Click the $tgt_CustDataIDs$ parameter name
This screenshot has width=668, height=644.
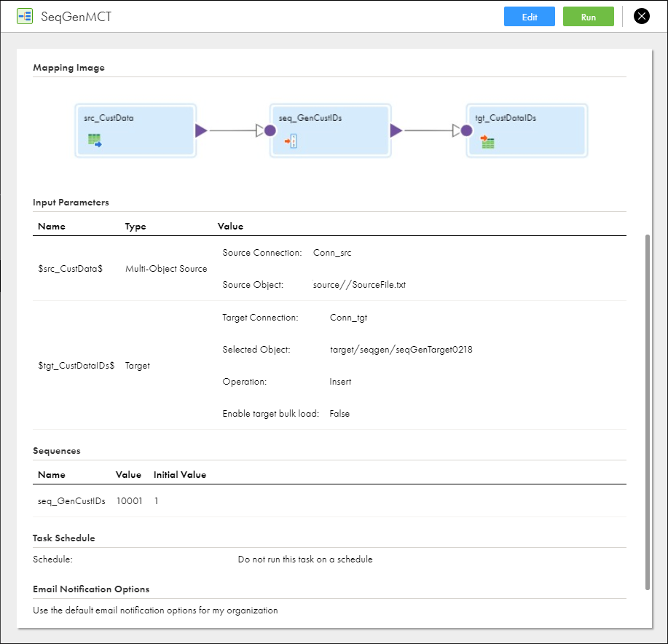click(76, 366)
